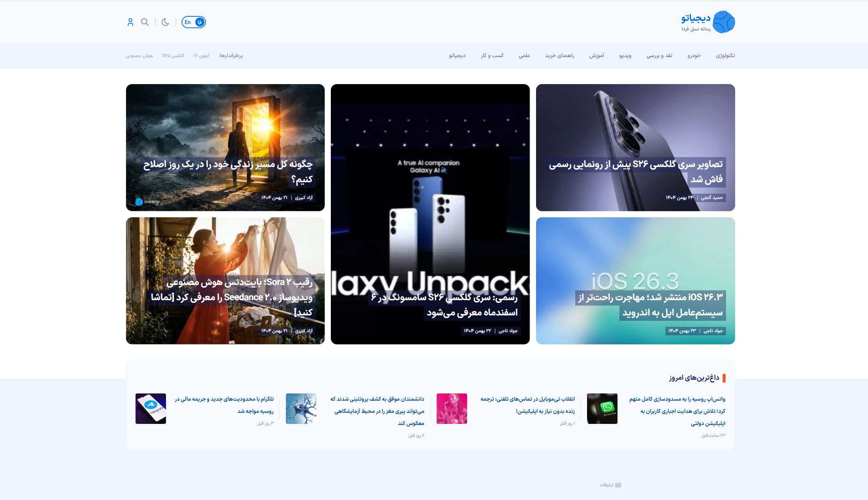Click the neuron news thumbnail
Screen dimensions: 868x500
301,409
